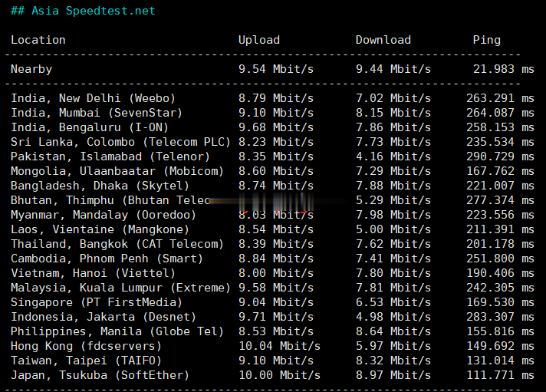Select 'Sri Lanka, Colombo (Telecom PLC)' text
546x392 pixels.
coord(120,142)
